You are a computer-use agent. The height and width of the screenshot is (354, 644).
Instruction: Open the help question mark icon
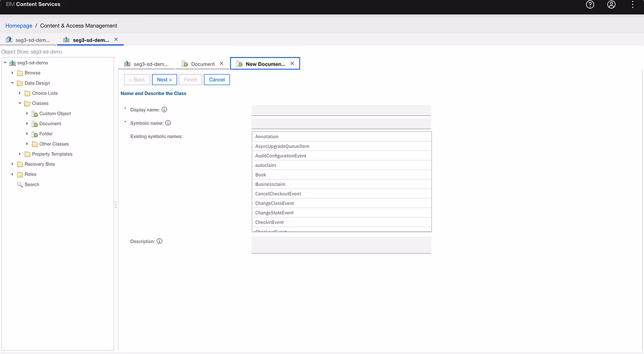coord(590,5)
